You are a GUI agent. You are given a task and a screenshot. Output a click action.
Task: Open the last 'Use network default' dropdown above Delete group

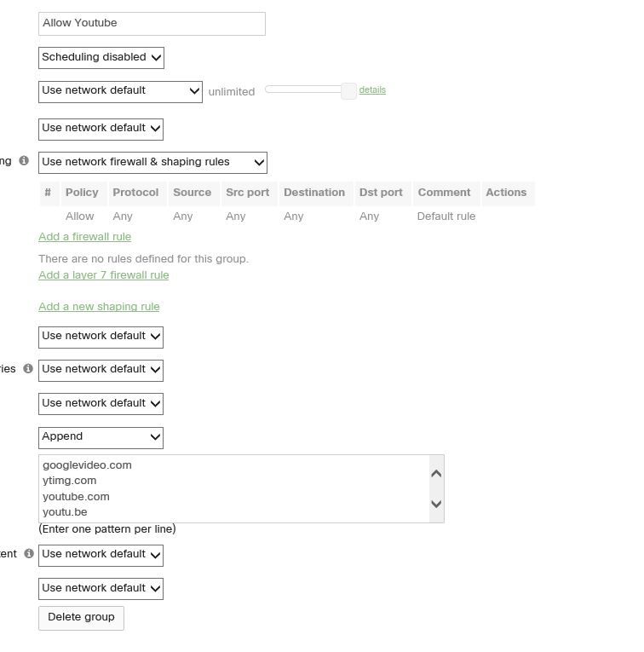click(x=101, y=588)
